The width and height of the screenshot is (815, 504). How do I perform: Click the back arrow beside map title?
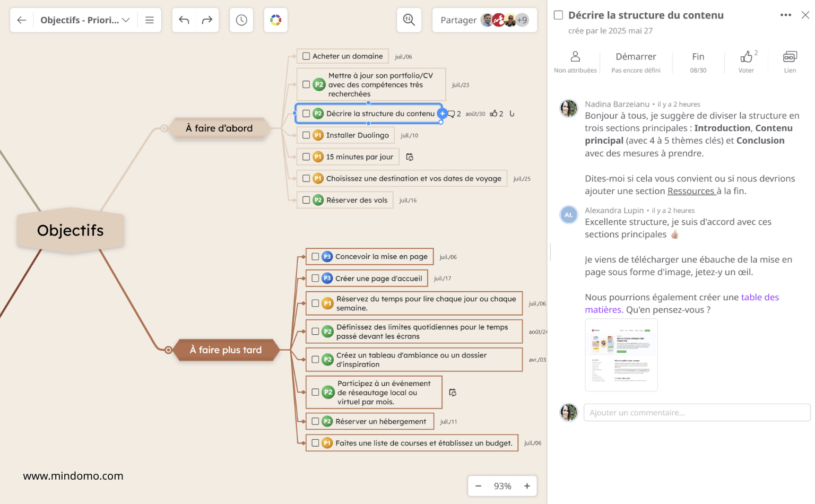[x=21, y=20]
